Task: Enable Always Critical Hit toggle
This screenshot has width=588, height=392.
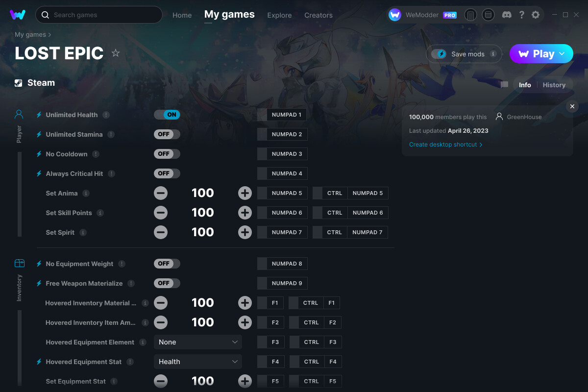Action: click(x=167, y=173)
